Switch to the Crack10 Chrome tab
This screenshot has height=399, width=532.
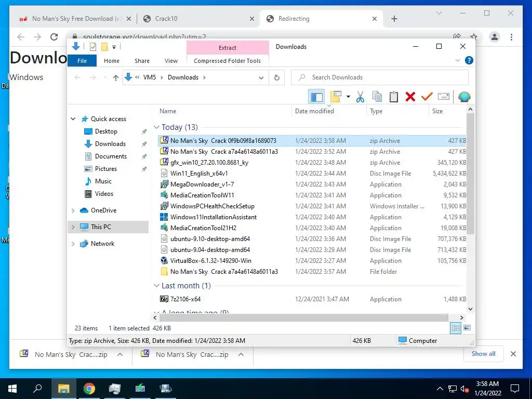click(x=198, y=19)
